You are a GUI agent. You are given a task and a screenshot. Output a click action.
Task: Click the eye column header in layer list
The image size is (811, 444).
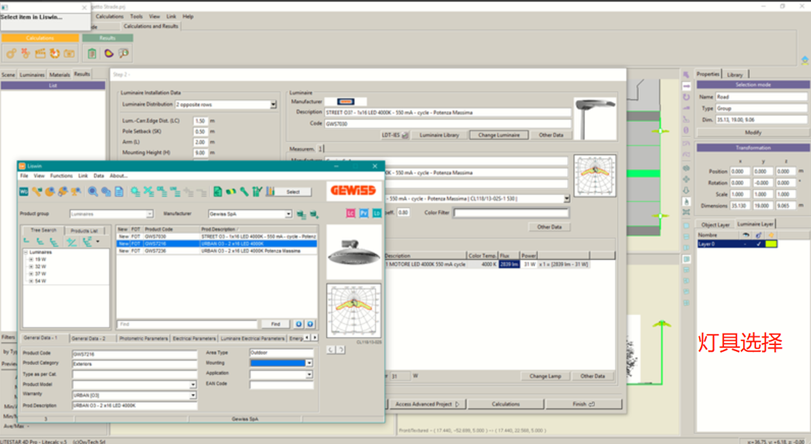[x=745, y=235]
